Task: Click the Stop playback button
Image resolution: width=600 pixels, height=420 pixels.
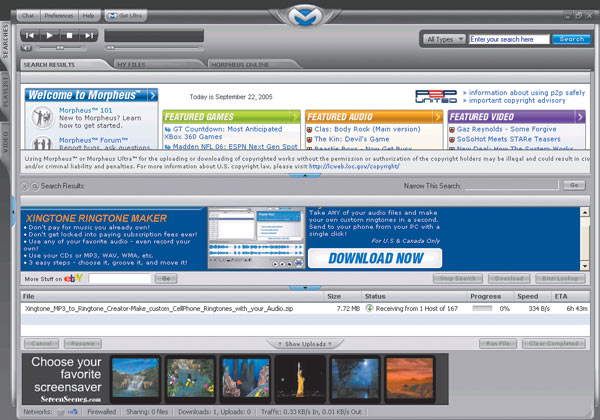Action: click(x=71, y=35)
